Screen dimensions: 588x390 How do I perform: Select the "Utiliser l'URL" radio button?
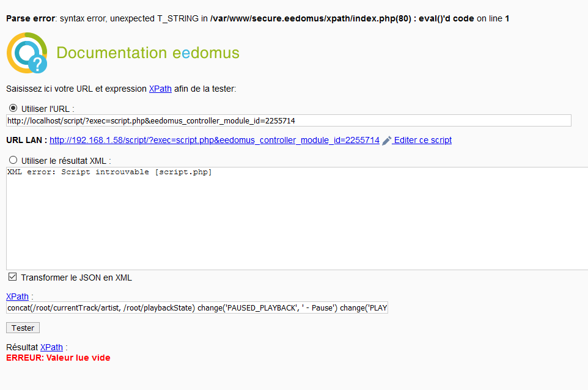[x=13, y=108]
